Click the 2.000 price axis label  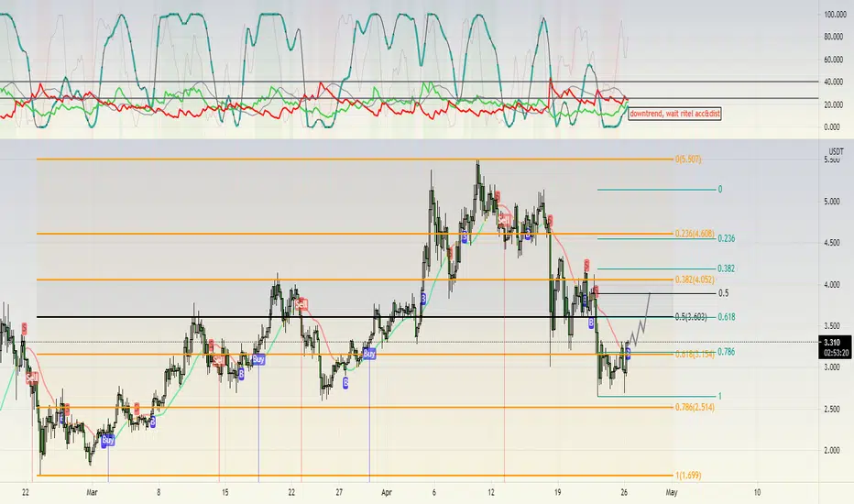pyautogui.click(x=831, y=450)
